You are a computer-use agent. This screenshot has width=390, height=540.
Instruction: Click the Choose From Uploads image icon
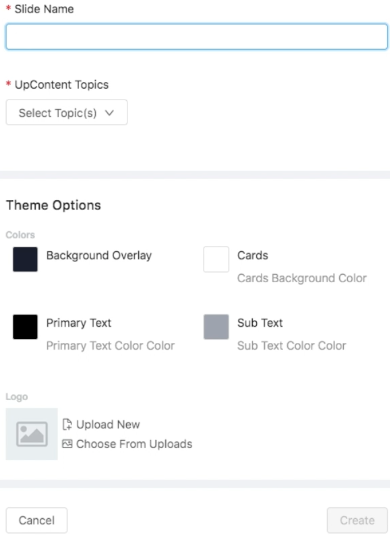tap(67, 444)
